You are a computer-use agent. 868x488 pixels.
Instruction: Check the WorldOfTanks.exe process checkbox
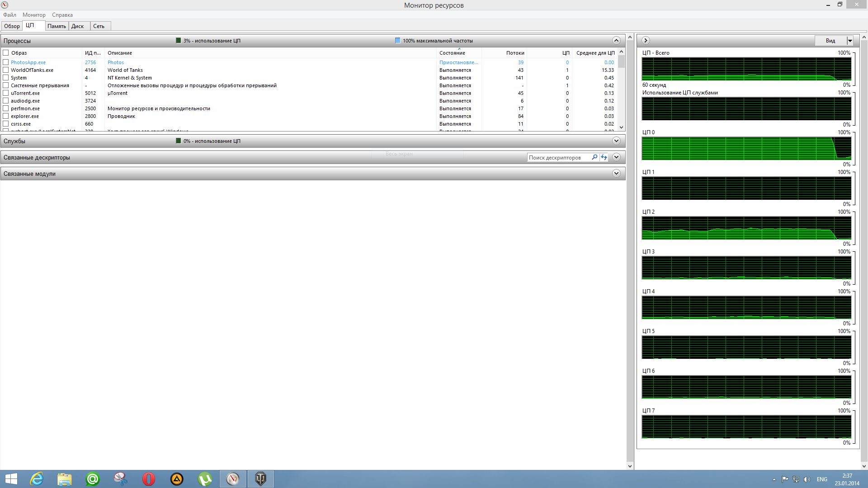[6, 70]
